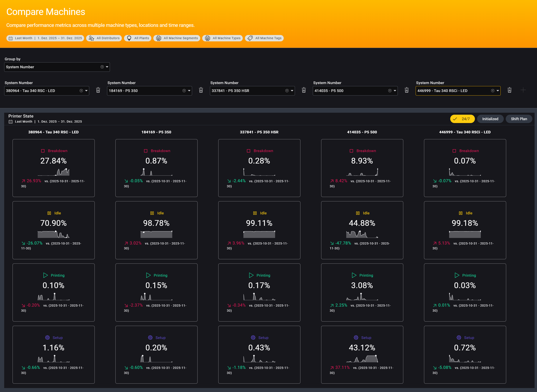Select the Shift Plan mode
The image size is (537, 392).
(519, 119)
